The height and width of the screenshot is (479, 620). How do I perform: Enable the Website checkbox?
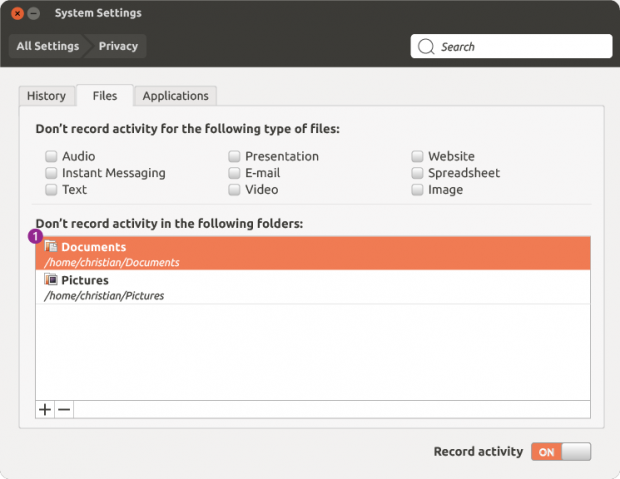(417, 156)
